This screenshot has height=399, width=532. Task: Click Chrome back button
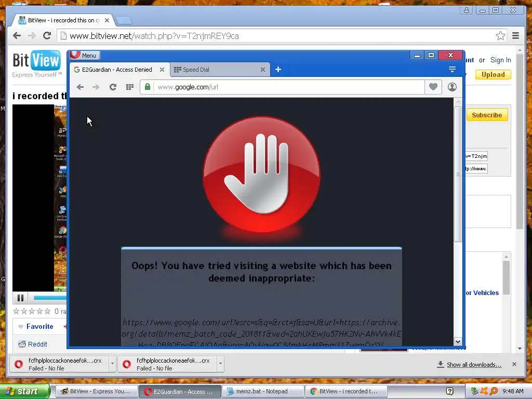[17, 36]
